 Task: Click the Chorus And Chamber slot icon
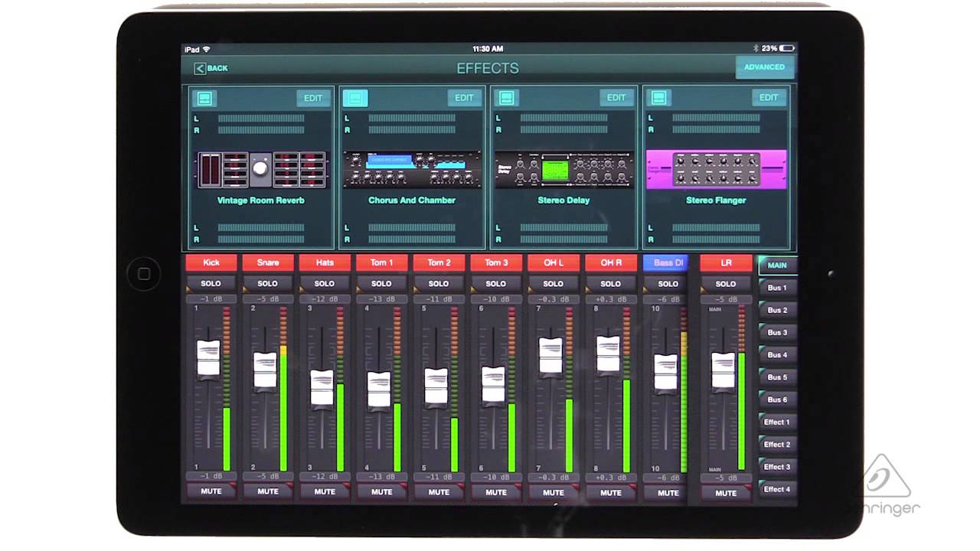(356, 97)
